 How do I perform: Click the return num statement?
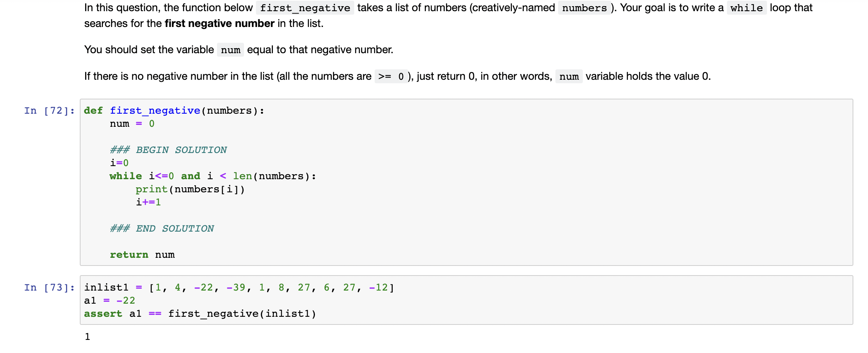coord(141,254)
